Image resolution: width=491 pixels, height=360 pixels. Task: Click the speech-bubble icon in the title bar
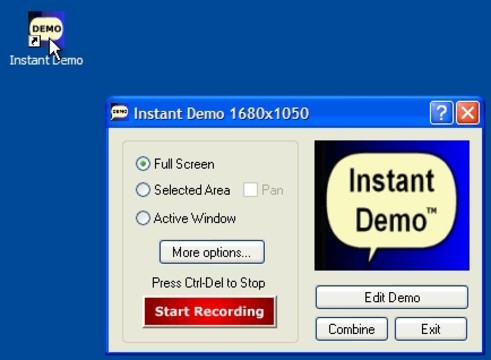click(119, 113)
